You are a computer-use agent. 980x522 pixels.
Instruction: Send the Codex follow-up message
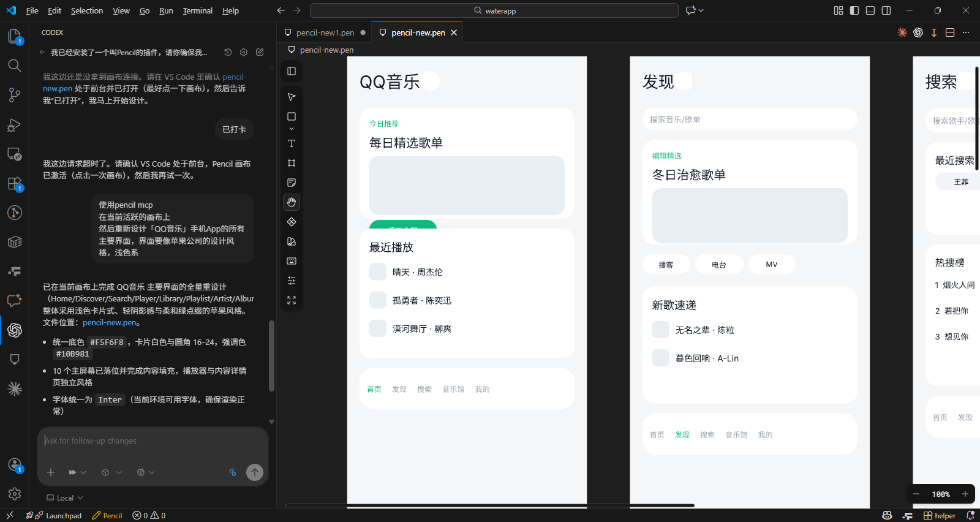[255, 472]
